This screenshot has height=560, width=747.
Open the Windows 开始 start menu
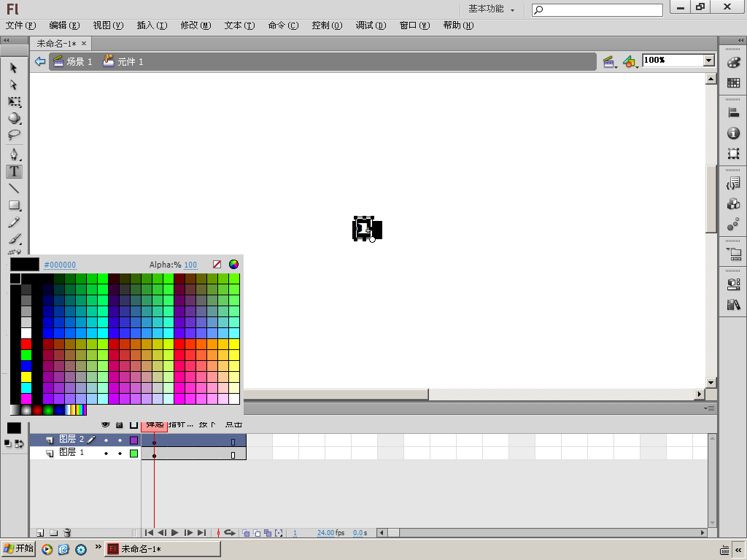pos(18,548)
